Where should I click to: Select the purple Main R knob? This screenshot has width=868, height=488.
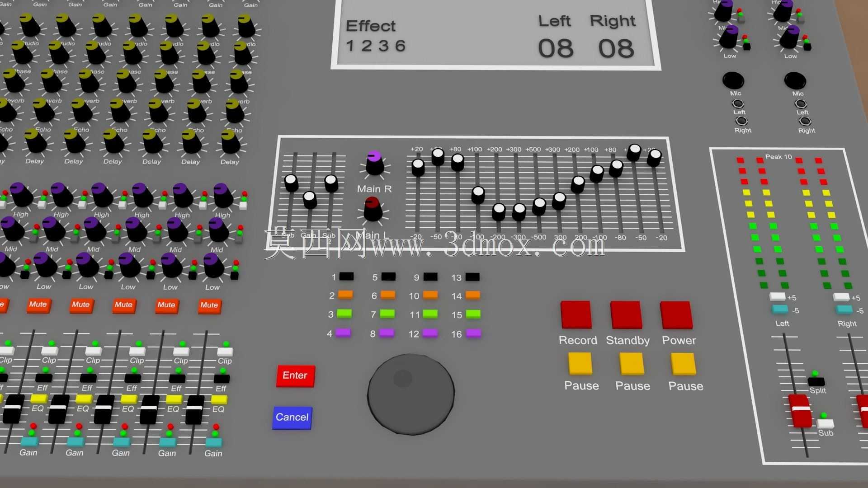click(x=375, y=163)
